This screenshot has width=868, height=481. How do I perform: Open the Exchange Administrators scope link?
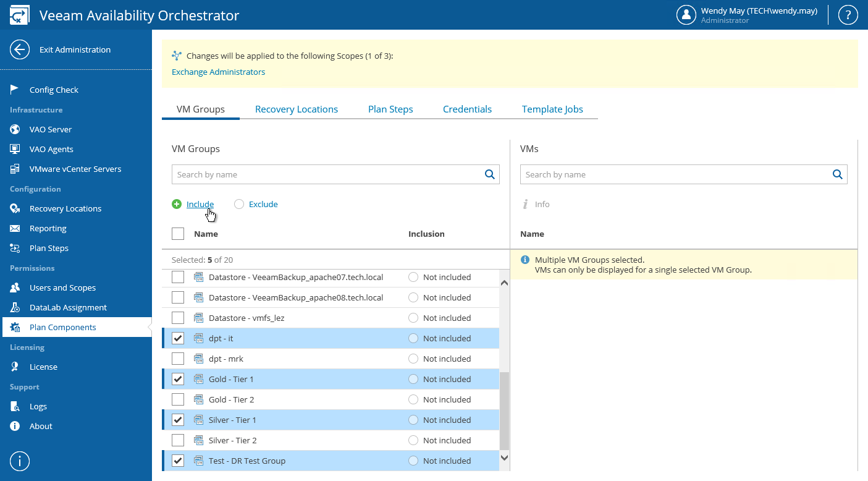coord(218,72)
